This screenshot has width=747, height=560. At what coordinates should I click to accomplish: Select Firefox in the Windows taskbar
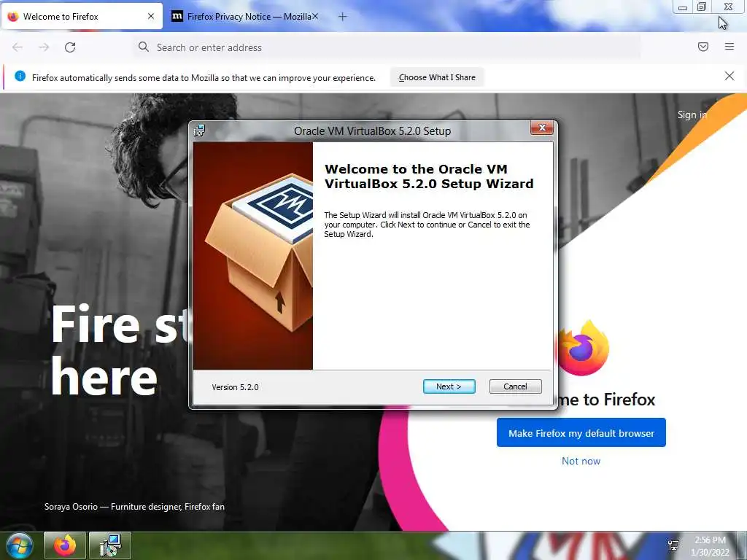(65, 545)
